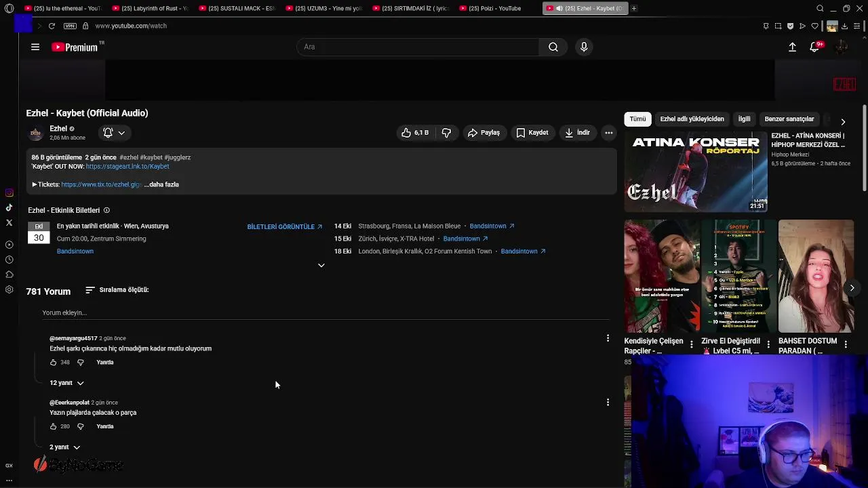Image resolution: width=868 pixels, height=488 pixels.
Task: Open Bandsintown link for Zürich event
Action: pos(465,239)
